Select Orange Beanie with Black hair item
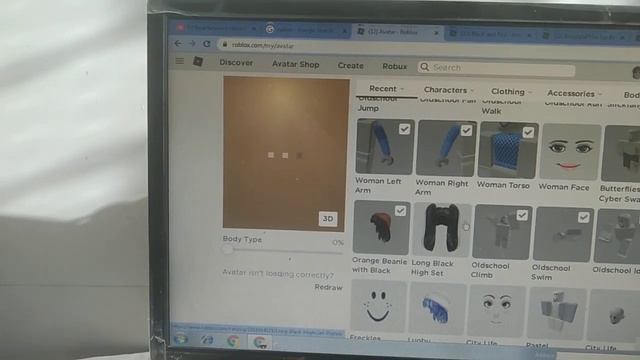640x360 pixels. pos(381,227)
